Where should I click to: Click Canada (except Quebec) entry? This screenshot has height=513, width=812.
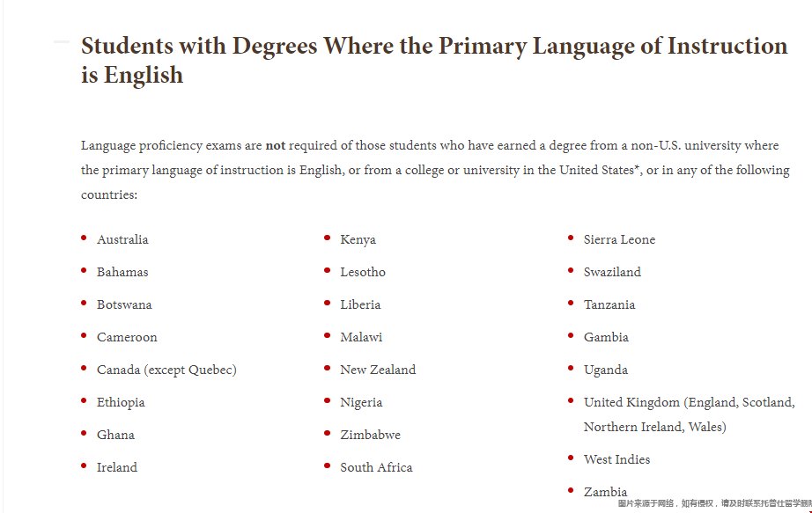166,370
